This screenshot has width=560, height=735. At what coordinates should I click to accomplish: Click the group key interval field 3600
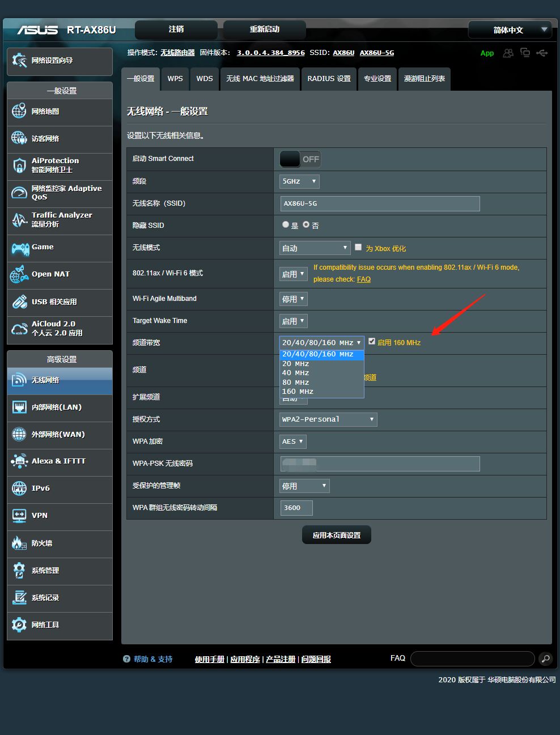point(296,508)
